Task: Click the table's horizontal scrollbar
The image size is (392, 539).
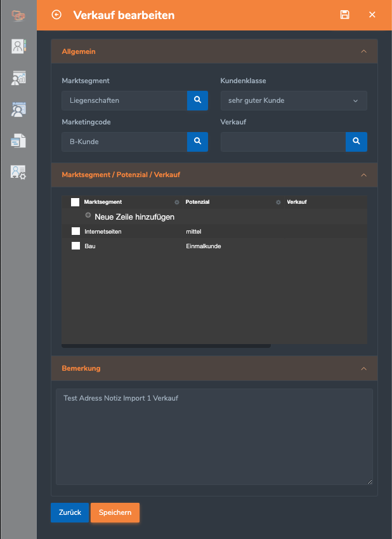Action: (x=166, y=346)
